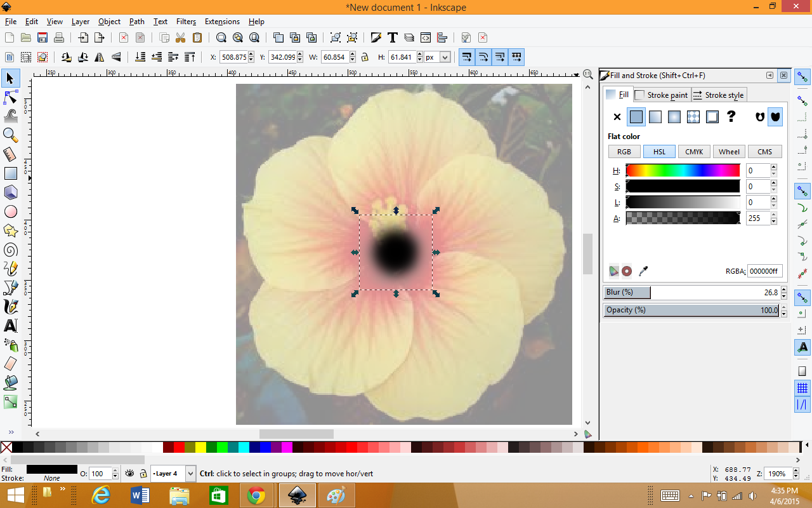Screen dimensions: 812x508
Task: Select the Star and polygon tool
Action: tap(11, 231)
